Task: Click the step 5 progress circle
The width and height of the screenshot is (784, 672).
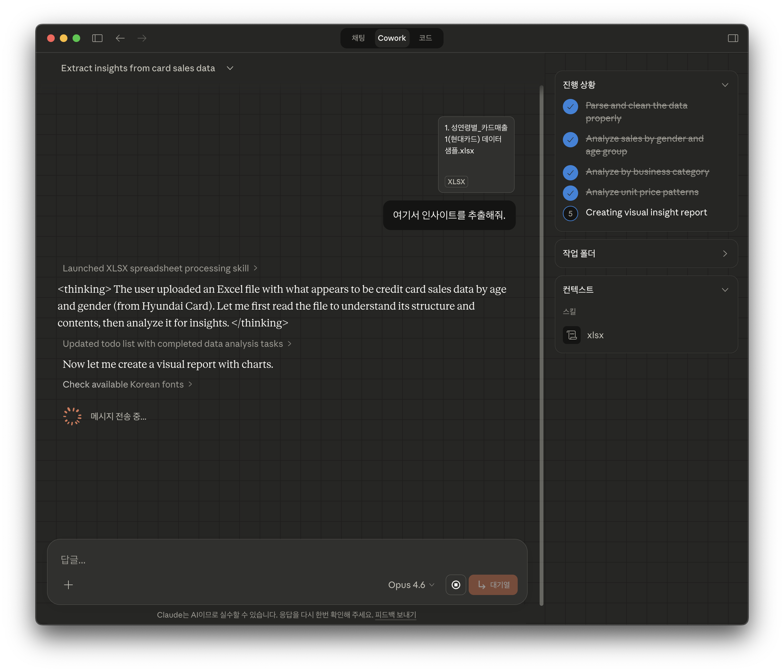Action: (x=570, y=213)
